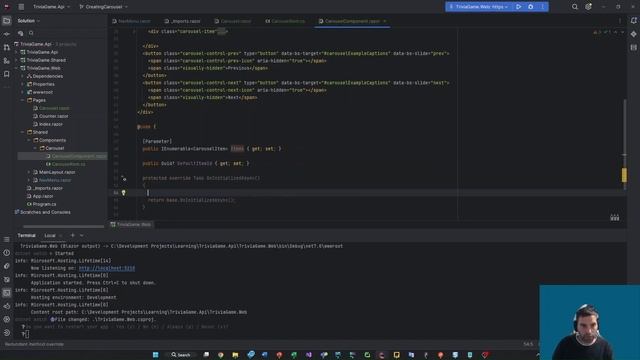The image size is (640, 360).
Task: Open the main menu hamburger icon
Action: [x=21, y=7]
